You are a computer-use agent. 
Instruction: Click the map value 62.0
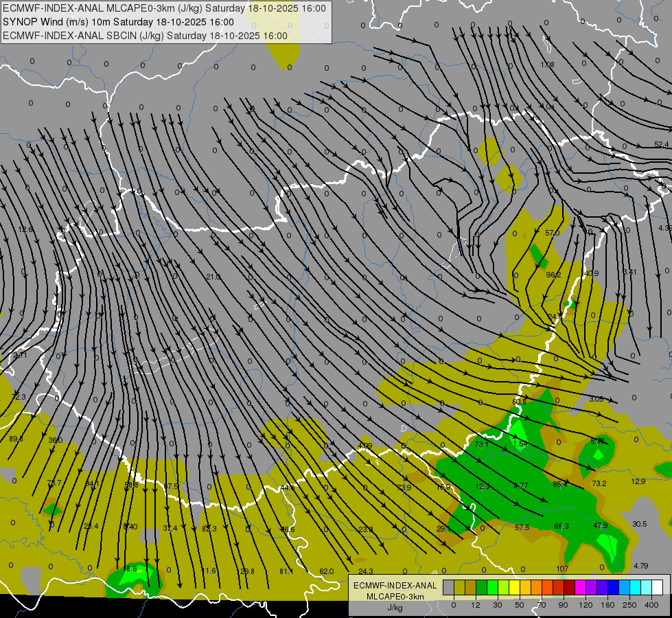point(327,571)
